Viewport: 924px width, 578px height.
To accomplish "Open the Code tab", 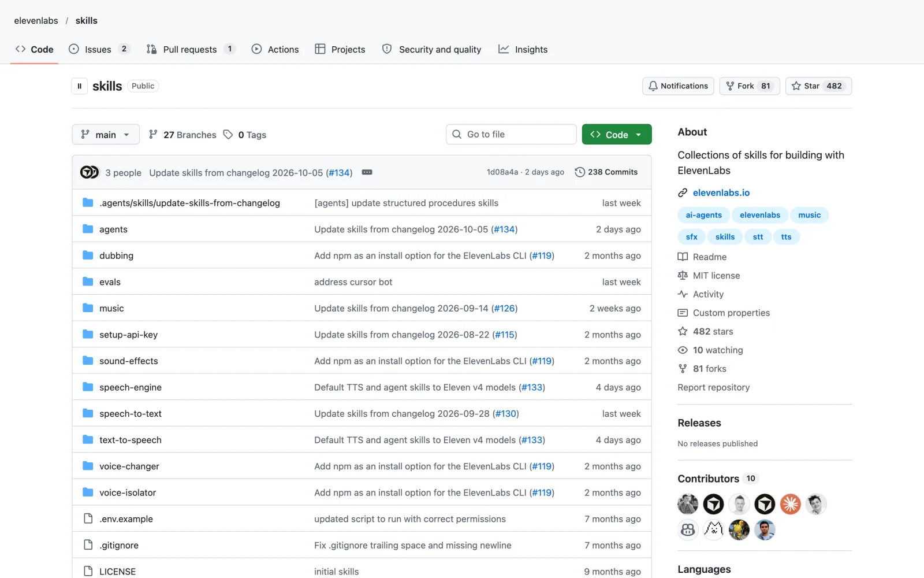I will coord(35,49).
